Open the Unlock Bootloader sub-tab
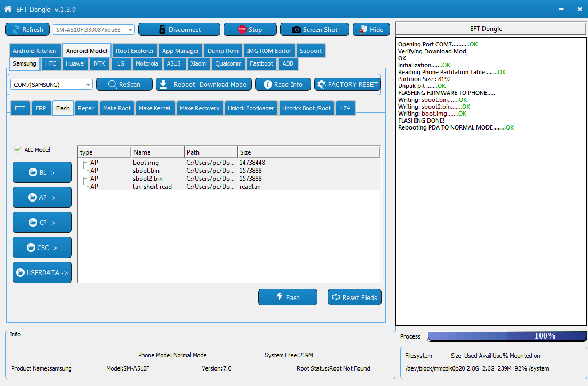Screen dimensions: 588x386 (251, 108)
